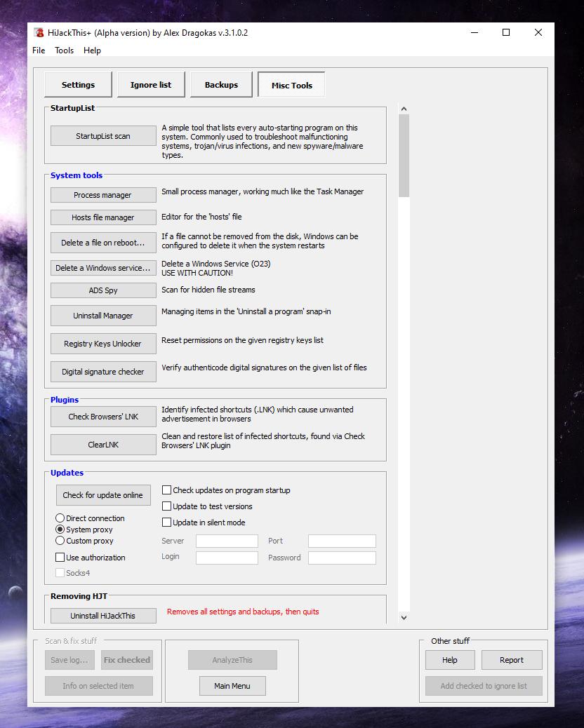Open the File menu
Viewport: 584px width, 728px height.
[x=39, y=50]
